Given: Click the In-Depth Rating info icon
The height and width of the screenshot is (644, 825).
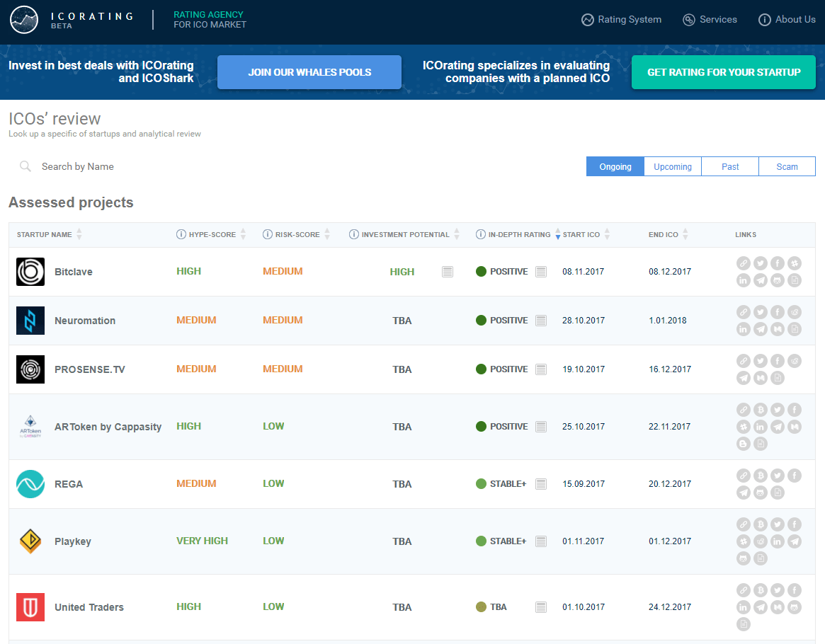Looking at the screenshot, I should point(480,234).
